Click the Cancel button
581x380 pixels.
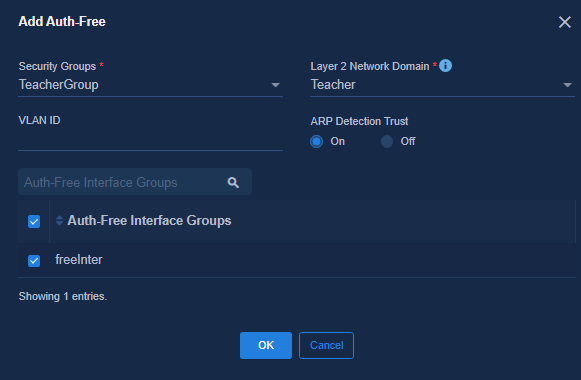[326, 345]
